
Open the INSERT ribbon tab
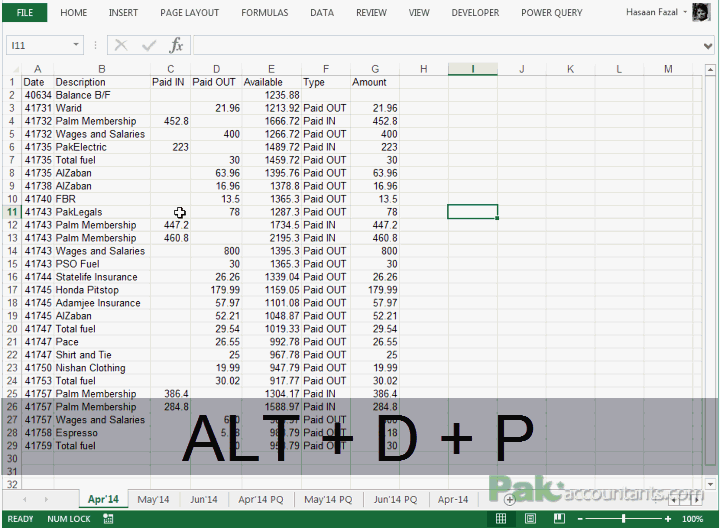pyautogui.click(x=123, y=13)
